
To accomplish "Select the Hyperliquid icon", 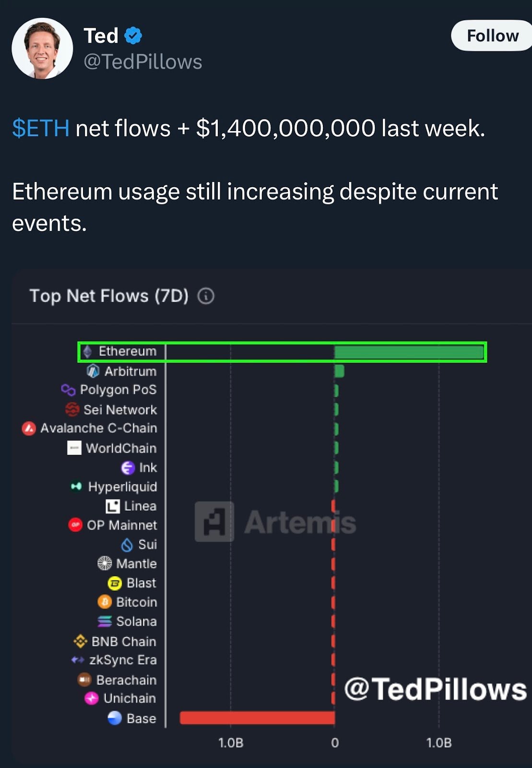I will pyautogui.click(x=75, y=487).
